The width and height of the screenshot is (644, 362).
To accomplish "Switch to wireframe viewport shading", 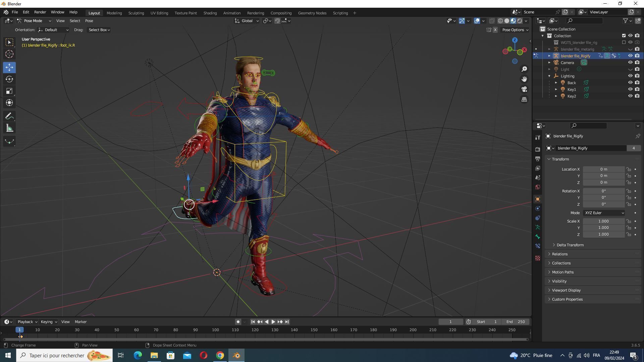I will coord(500,21).
